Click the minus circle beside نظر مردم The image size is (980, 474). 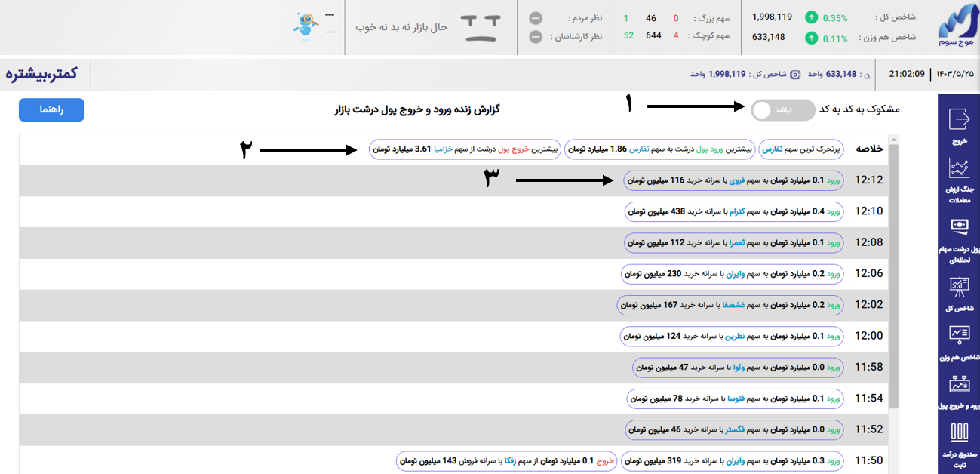coord(536,17)
